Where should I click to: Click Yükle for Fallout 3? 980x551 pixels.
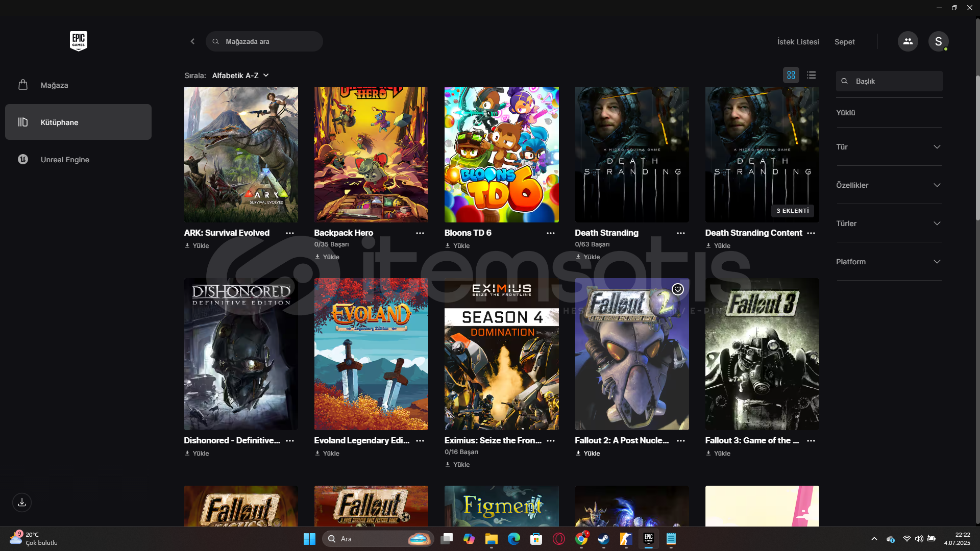pyautogui.click(x=718, y=454)
